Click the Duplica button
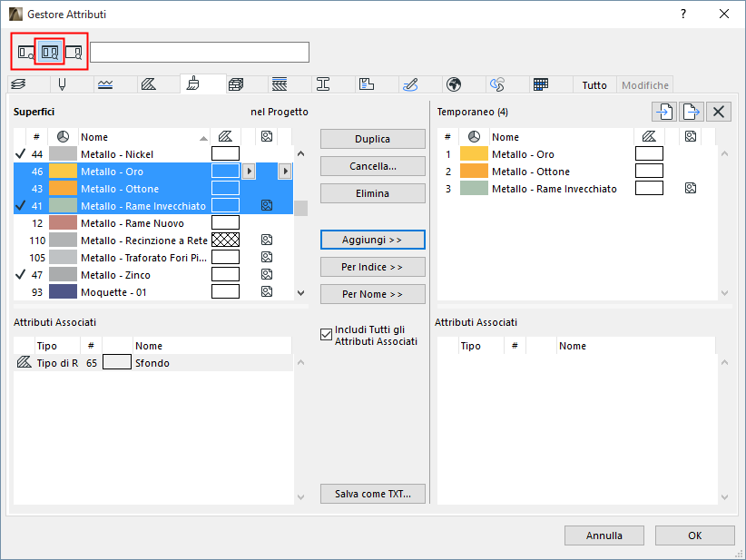Image resolution: width=746 pixels, height=560 pixels. click(372, 139)
